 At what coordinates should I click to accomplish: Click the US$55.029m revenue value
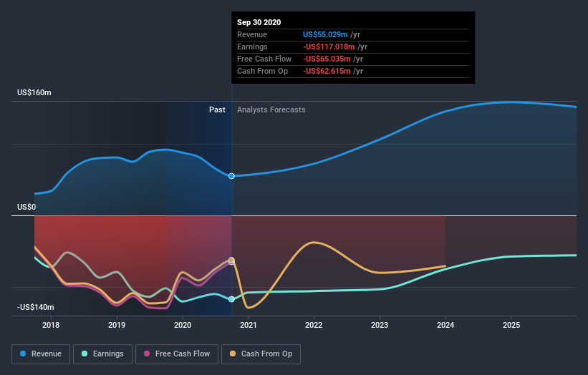click(325, 34)
